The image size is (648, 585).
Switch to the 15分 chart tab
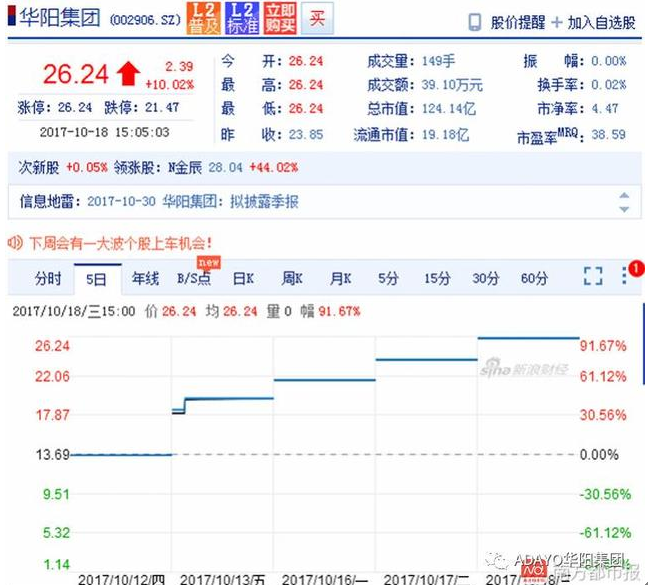[437, 278]
